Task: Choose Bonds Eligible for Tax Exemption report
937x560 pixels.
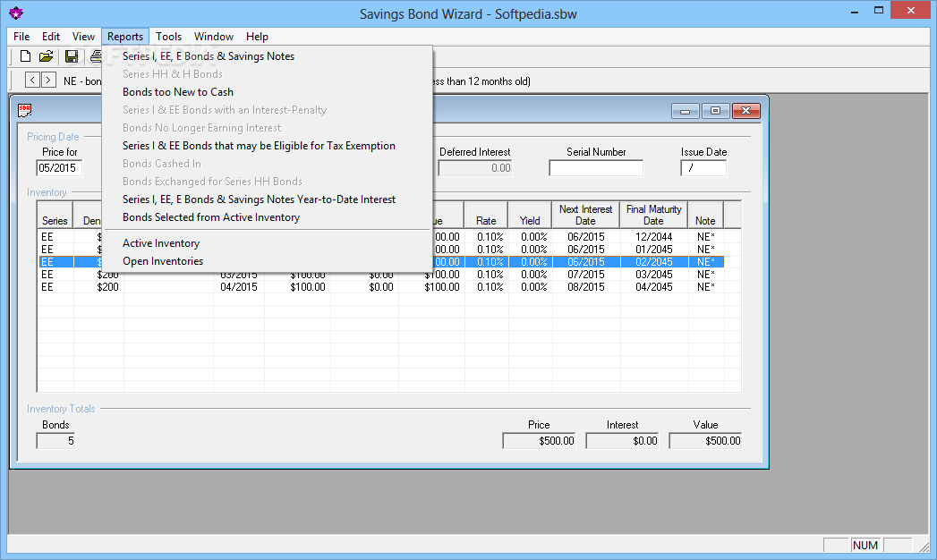Action: click(267, 146)
